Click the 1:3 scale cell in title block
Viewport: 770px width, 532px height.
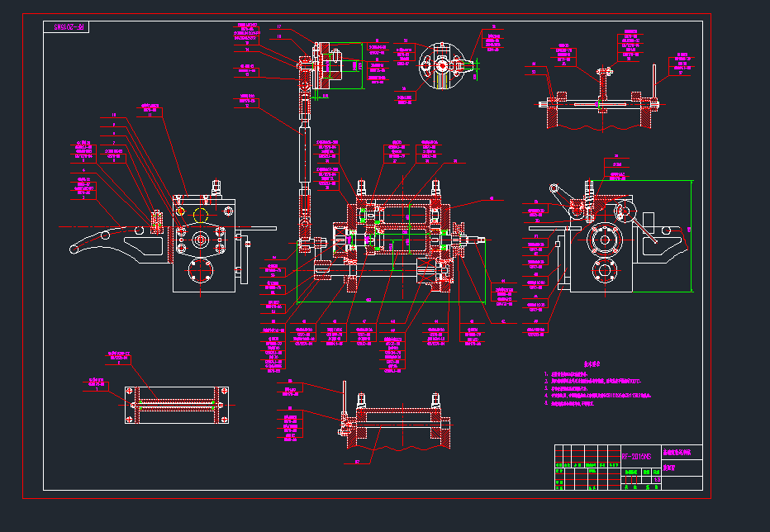pyautogui.click(x=657, y=479)
